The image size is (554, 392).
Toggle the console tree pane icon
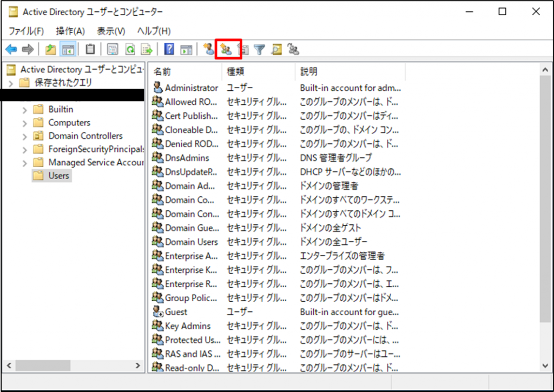(x=68, y=49)
